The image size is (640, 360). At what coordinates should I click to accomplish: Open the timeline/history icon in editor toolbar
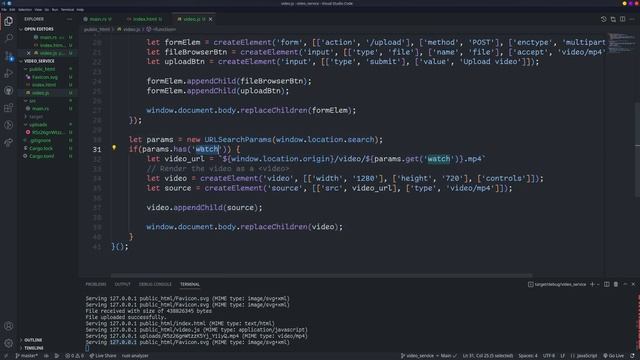click(604, 19)
